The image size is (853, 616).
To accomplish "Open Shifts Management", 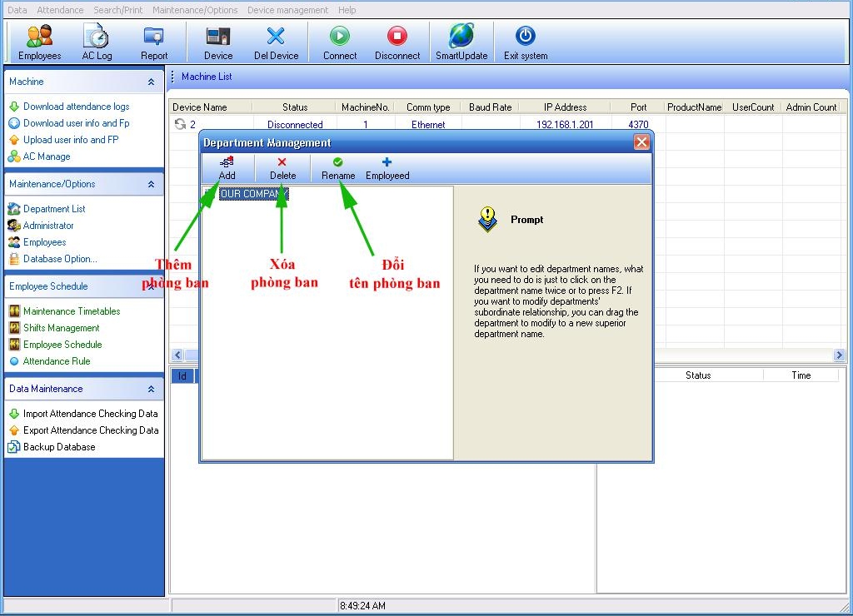I will pyautogui.click(x=61, y=328).
